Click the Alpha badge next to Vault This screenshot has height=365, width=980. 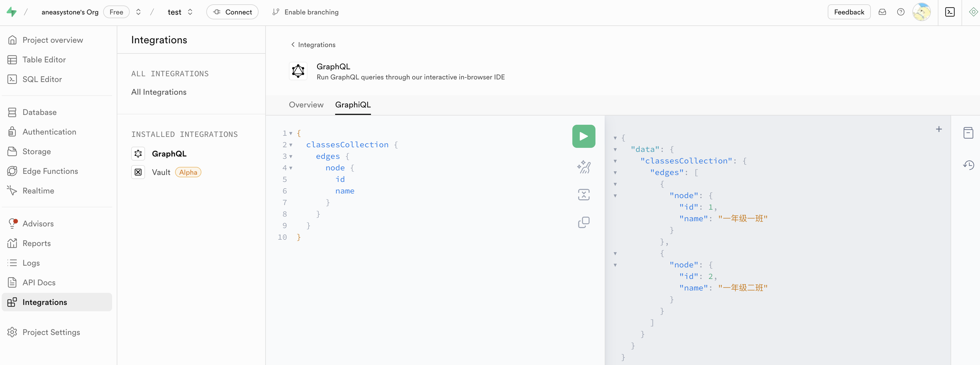pyautogui.click(x=188, y=172)
